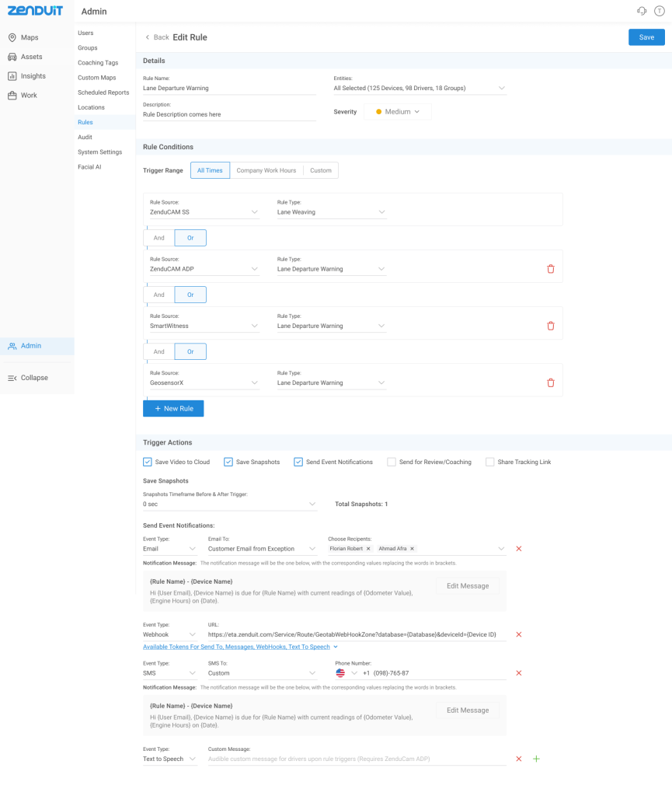Click the Save button
This screenshot has height=796, width=672.
click(x=646, y=37)
